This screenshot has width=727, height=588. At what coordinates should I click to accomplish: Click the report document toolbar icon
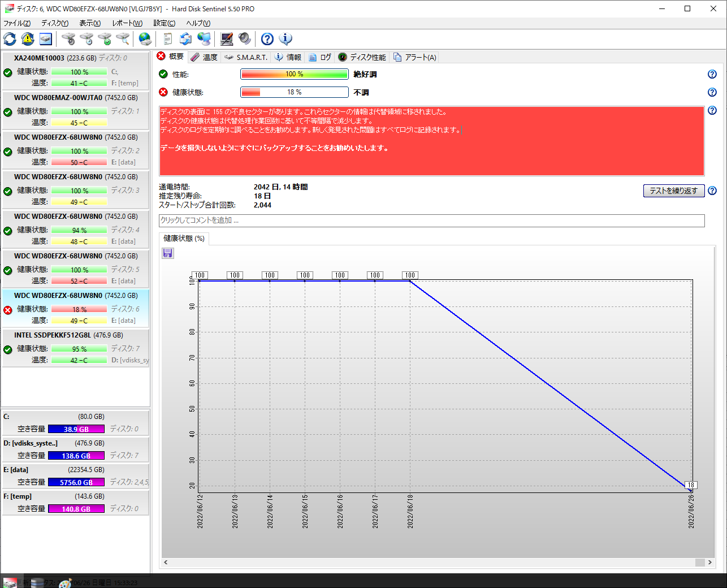tap(168, 39)
